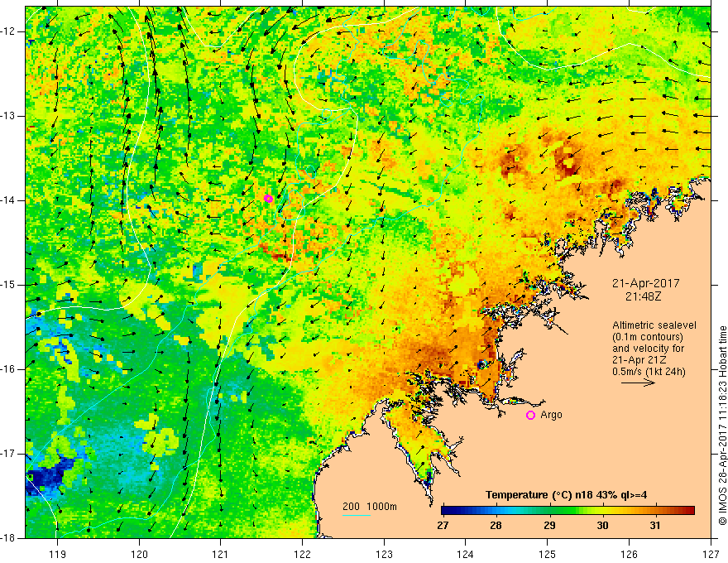Click the 'Argo' legend label

pyautogui.click(x=551, y=415)
